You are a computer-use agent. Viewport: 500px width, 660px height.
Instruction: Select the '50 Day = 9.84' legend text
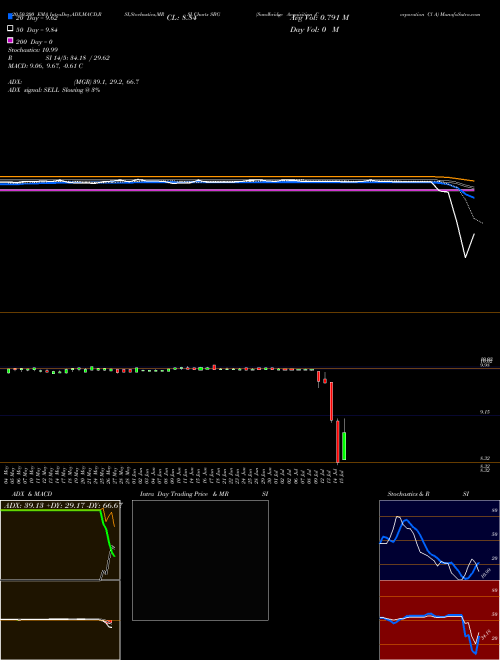point(37,30)
